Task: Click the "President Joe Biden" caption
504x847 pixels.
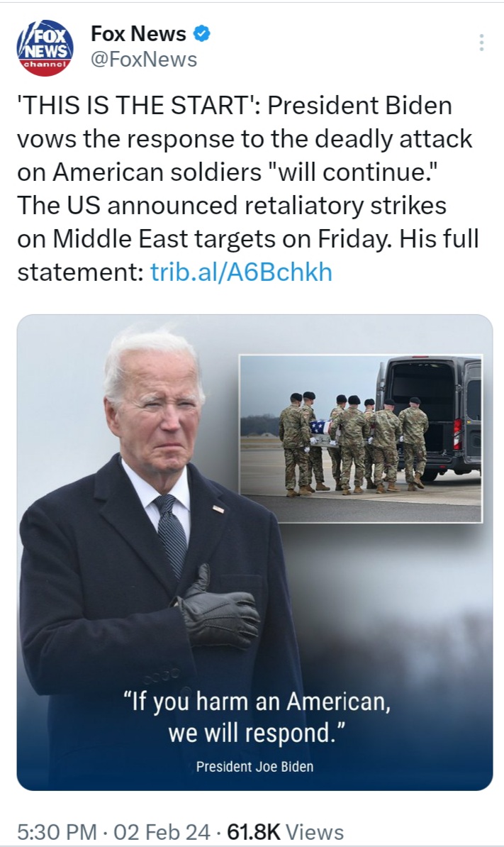Action: pos(254,767)
